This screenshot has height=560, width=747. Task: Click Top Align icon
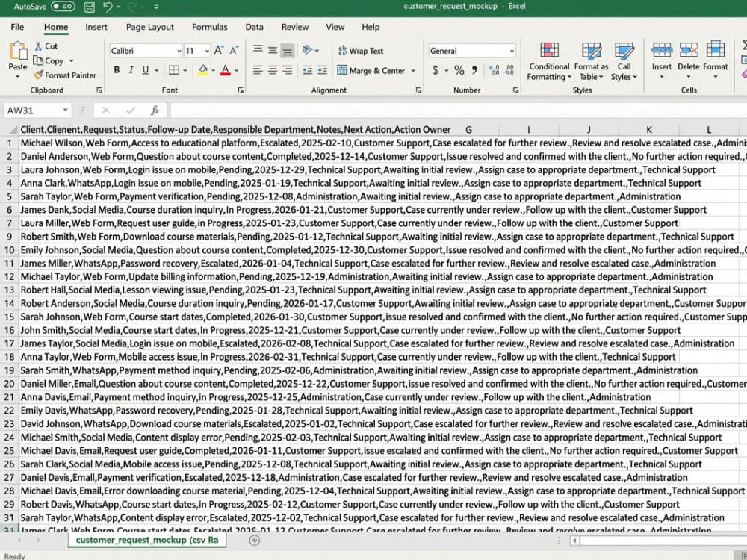click(x=258, y=50)
